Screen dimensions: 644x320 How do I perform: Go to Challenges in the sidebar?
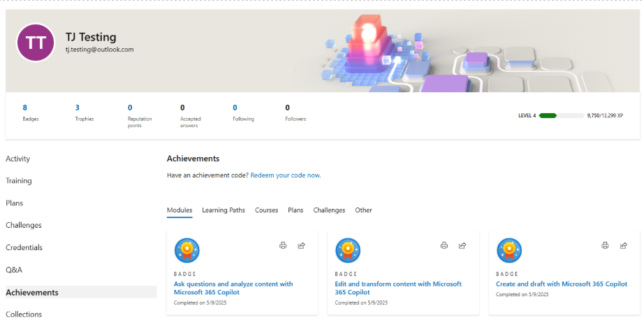coord(24,225)
